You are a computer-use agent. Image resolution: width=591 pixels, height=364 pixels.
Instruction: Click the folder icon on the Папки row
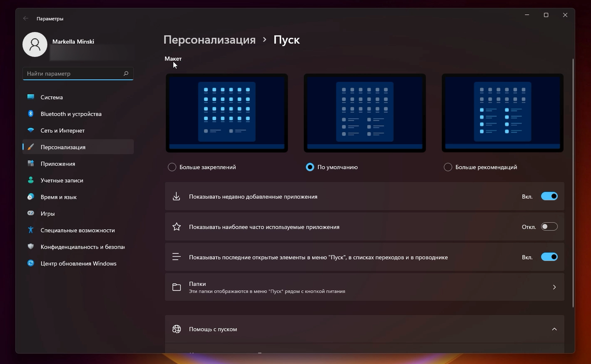click(176, 287)
